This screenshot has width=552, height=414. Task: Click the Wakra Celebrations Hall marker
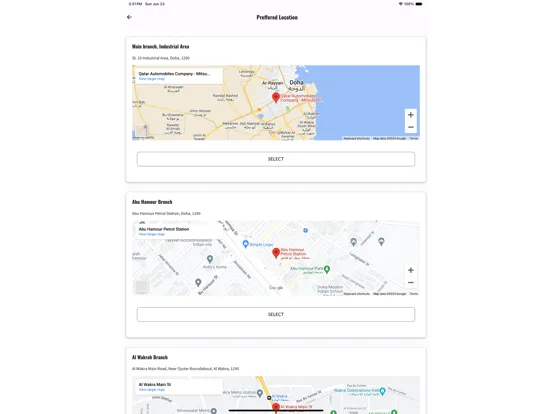tap(382, 391)
